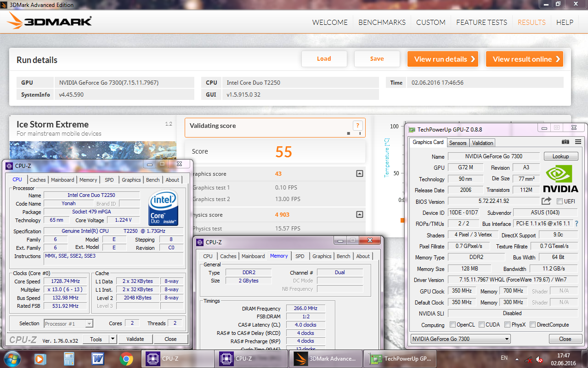Open the FEATURE TESTS tab
The width and height of the screenshot is (588, 368).
[x=481, y=22]
